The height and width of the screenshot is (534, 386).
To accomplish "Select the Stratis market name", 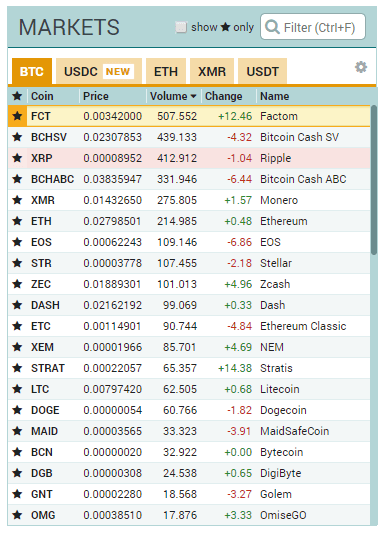I will pos(276,368).
